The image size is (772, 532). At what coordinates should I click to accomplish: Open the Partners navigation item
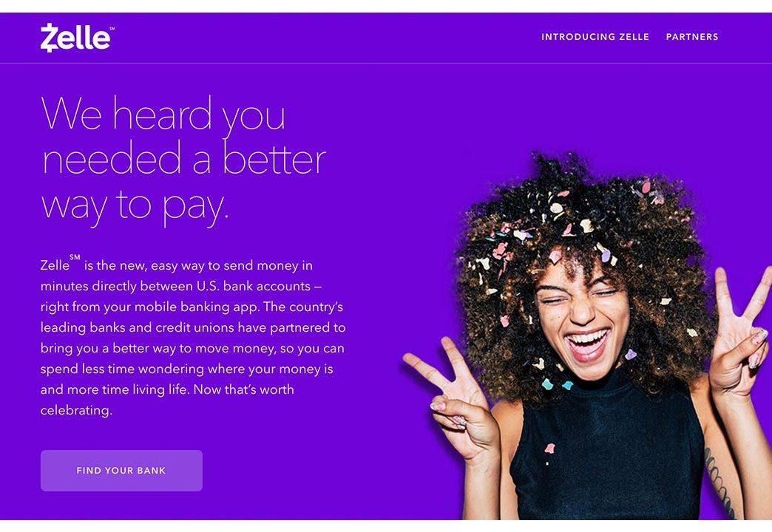(x=691, y=37)
